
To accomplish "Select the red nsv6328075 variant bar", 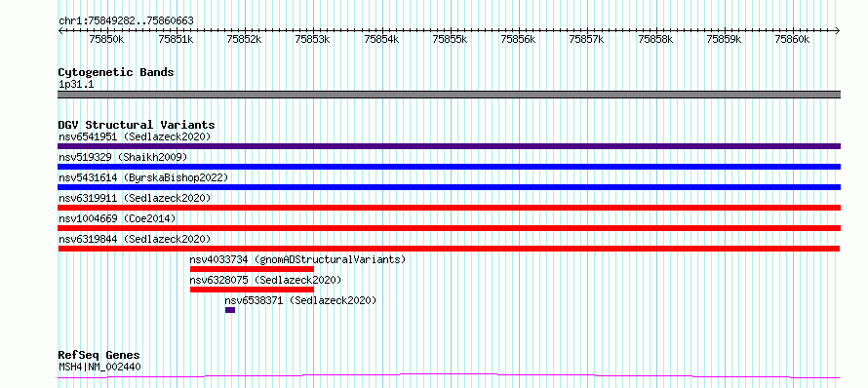I will [252, 290].
